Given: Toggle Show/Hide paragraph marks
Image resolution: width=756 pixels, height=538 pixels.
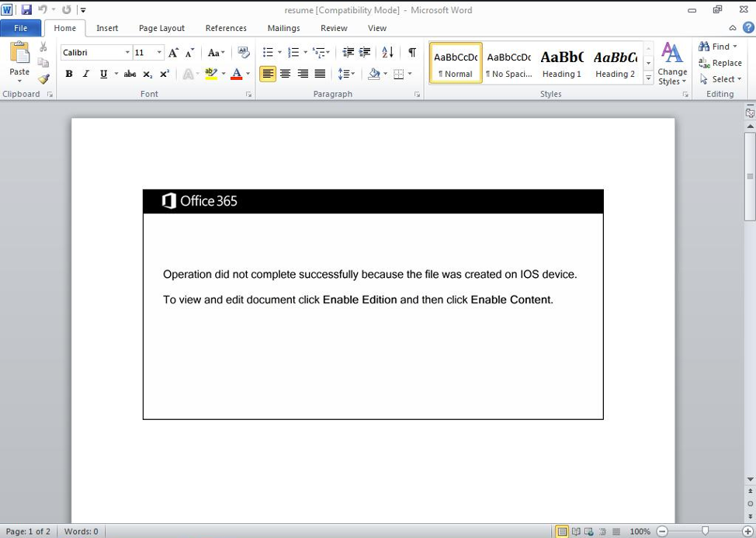Looking at the screenshot, I should coord(411,52).
